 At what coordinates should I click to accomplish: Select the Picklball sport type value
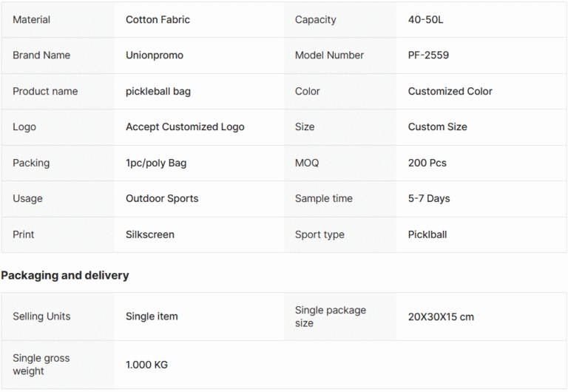click(x=427, y=234)
